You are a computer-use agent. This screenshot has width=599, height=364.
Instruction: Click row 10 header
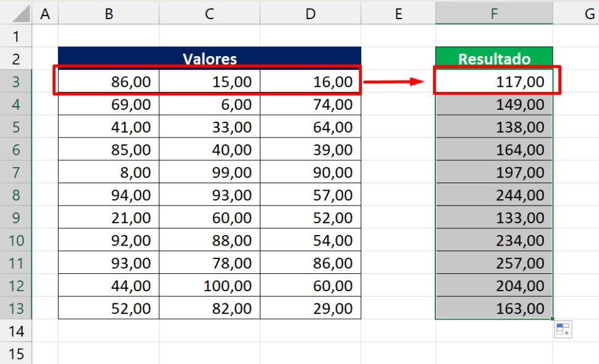(x=16, y=241)
